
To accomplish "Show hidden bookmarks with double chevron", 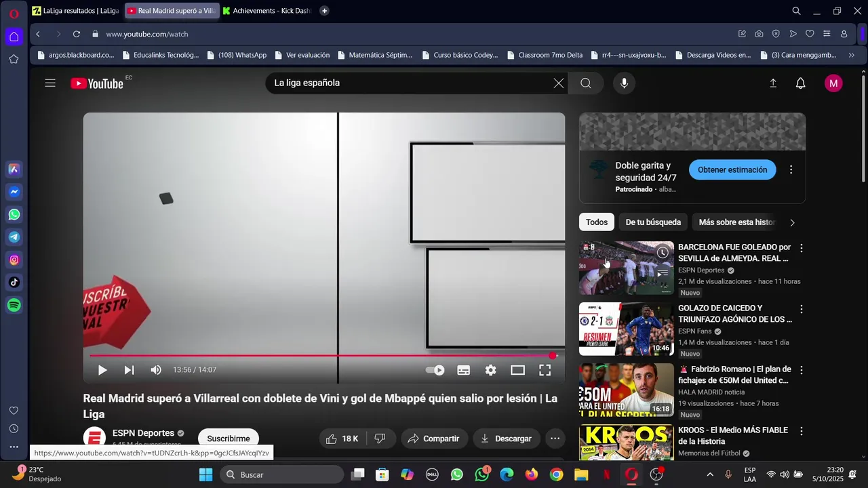I will [x=852, y=55].
